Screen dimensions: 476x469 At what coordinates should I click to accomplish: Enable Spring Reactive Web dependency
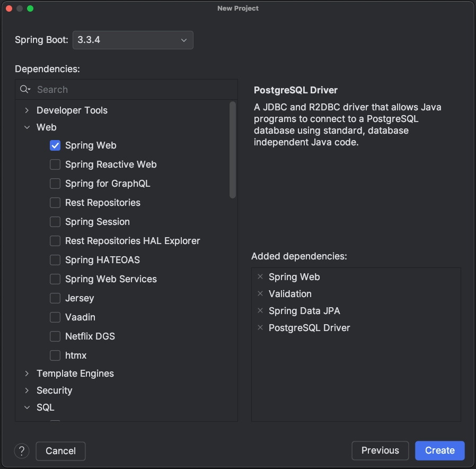coord(55,164)
